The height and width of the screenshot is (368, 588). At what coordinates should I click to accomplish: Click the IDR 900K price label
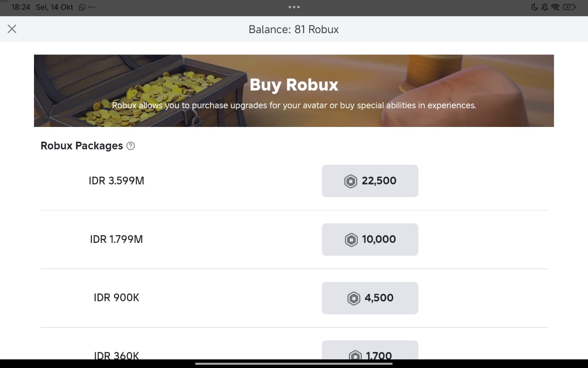click(116, 298)
